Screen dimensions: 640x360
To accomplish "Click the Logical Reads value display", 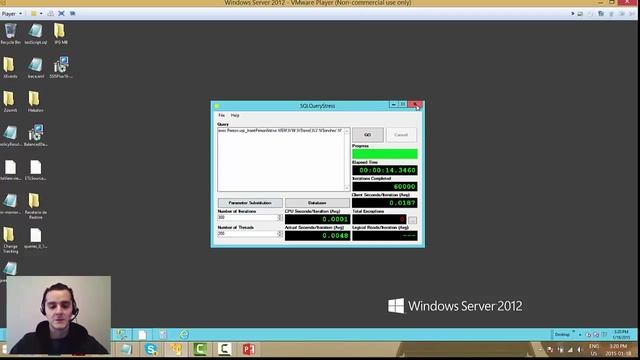I will 385,236.
